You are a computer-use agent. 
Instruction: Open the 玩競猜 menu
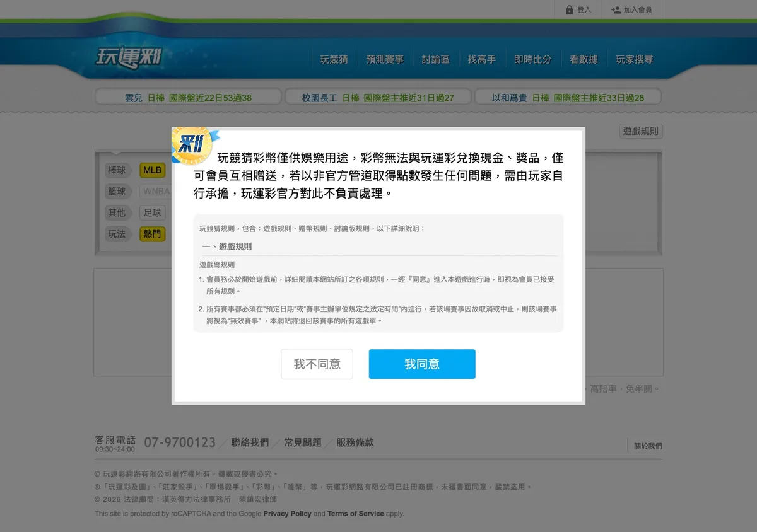click(x=334, y=59)
